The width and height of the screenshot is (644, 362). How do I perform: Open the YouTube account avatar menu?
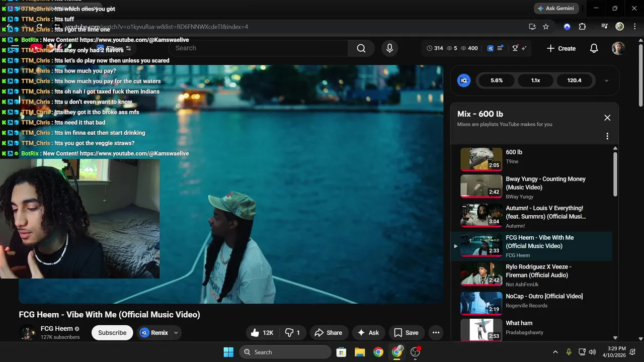point(618,48)
